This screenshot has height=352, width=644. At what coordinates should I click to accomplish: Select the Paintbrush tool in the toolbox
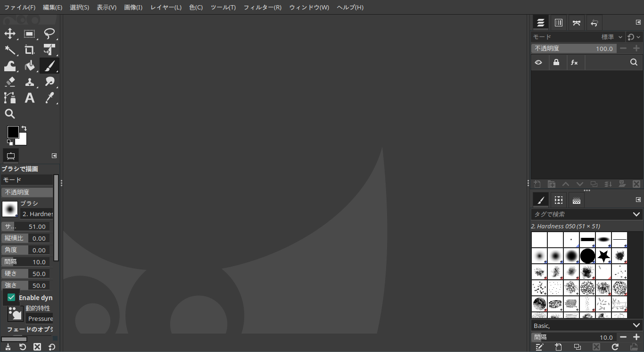(50, 66)
